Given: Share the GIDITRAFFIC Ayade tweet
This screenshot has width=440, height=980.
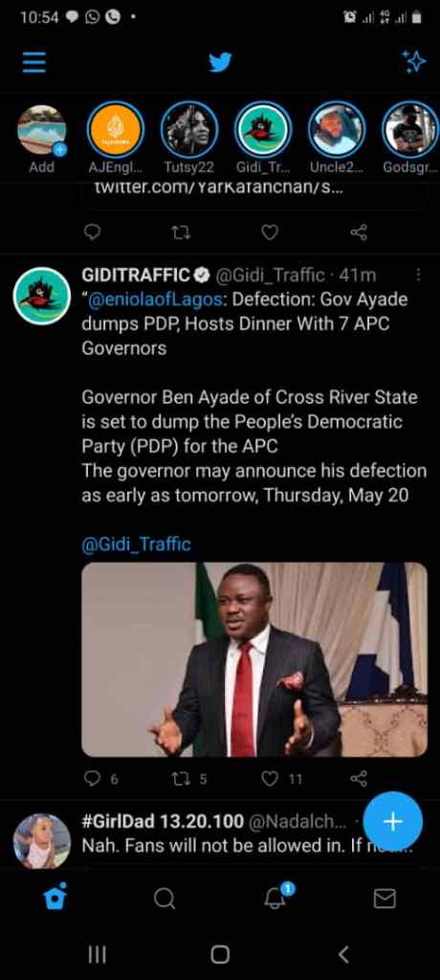Looking at the screenshot, I should [x=359, y=779].
